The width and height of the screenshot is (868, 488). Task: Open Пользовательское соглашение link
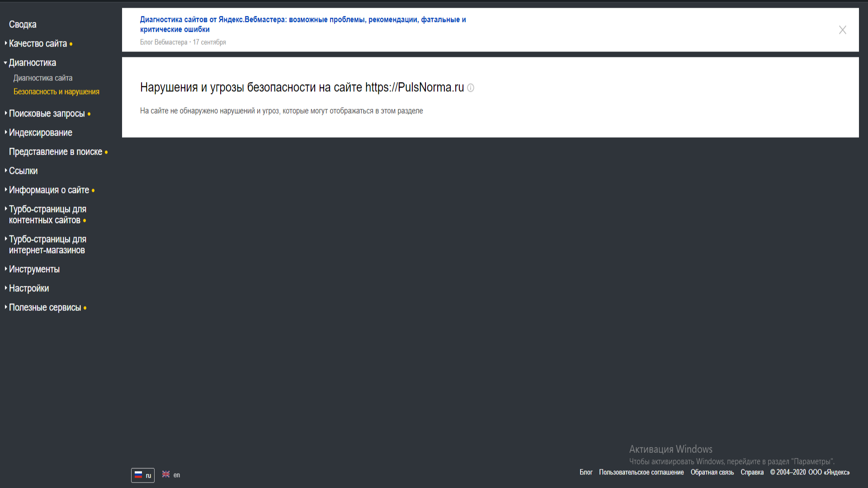point(641,472)
